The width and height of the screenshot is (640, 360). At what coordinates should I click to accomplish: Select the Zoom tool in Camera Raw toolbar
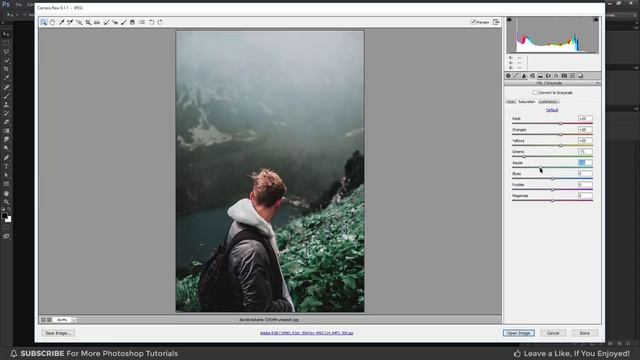[x=44, y=22]
